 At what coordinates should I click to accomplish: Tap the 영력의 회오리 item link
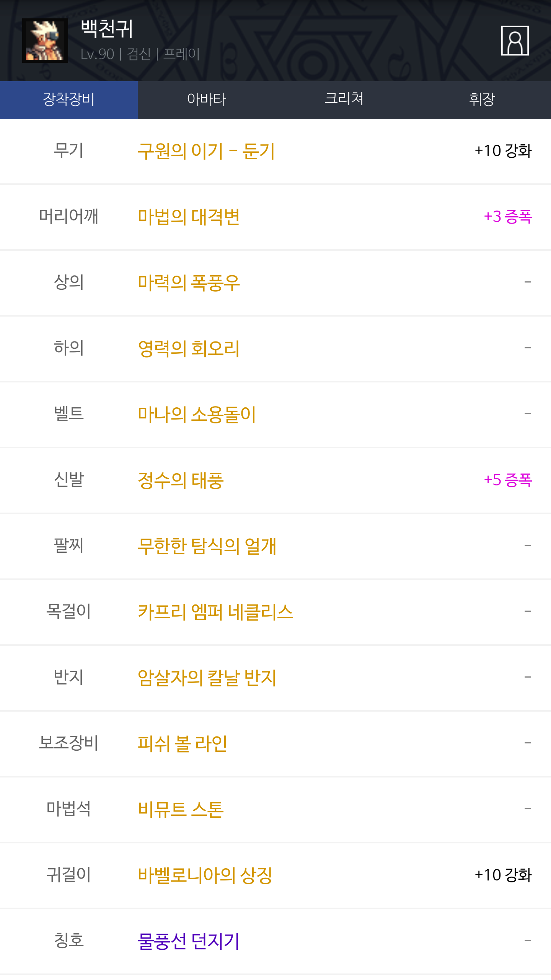click(189, 349)
